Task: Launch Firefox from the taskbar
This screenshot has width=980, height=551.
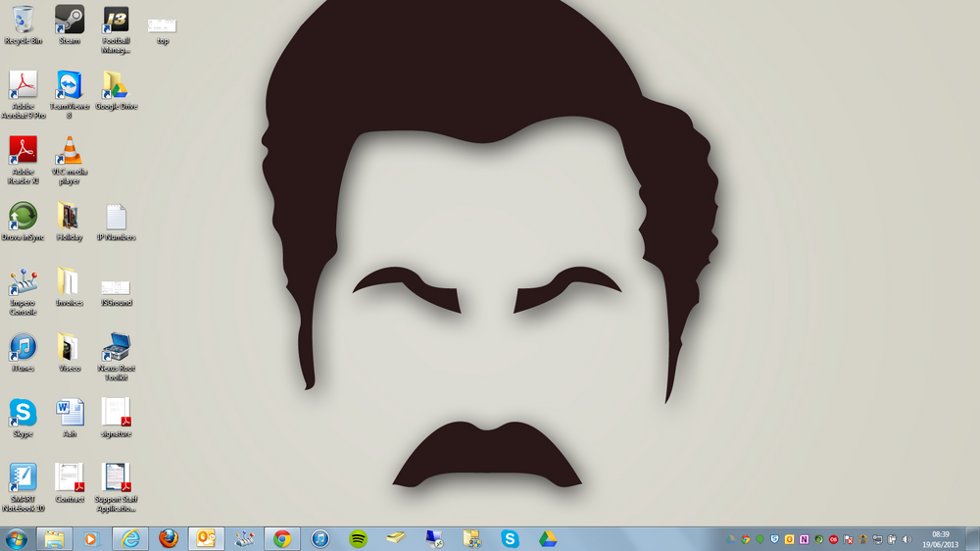Action: (169, 538)
